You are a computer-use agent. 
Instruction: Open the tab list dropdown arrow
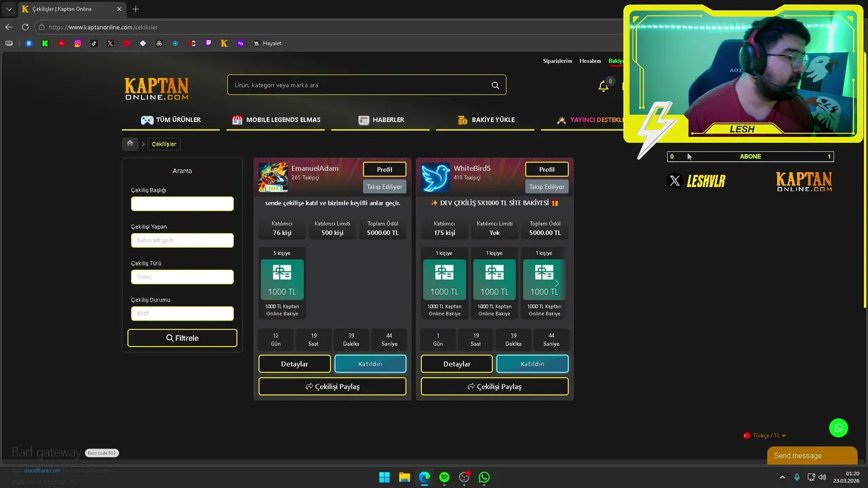[x=9, y=9]
